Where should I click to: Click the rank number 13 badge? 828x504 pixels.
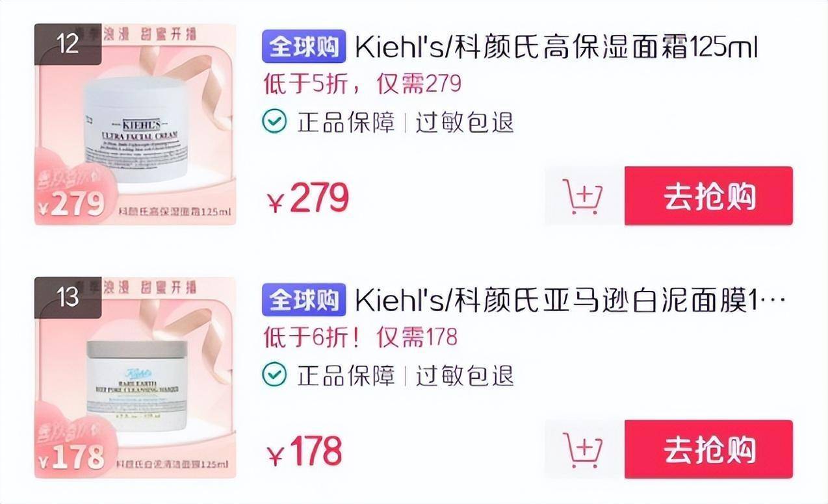[x=68, y=297]
